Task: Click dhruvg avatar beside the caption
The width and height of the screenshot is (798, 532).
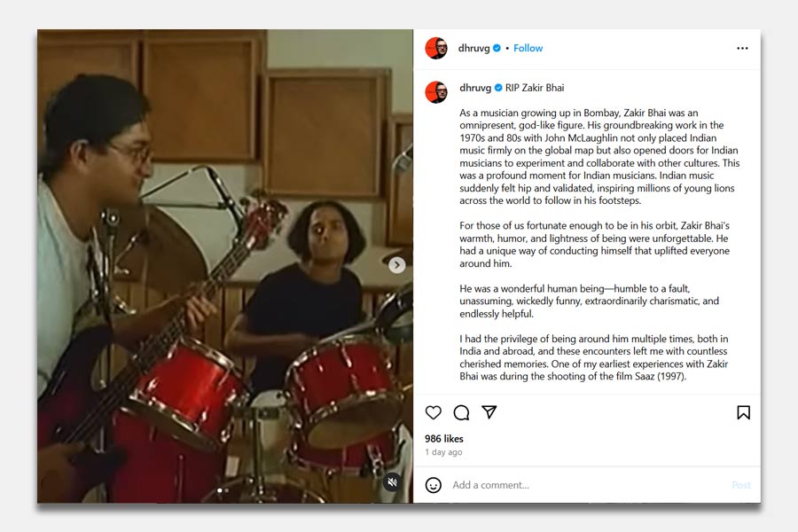Action: 436,92
